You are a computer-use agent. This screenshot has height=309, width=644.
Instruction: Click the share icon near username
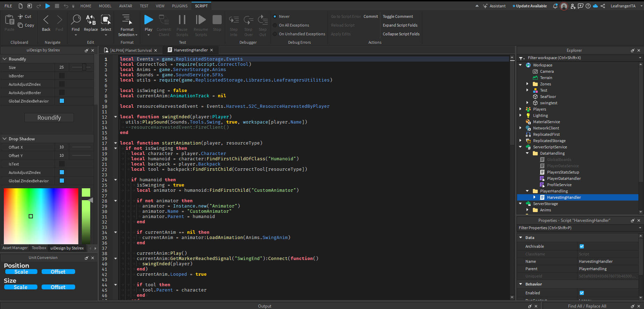tap(603, 6)
